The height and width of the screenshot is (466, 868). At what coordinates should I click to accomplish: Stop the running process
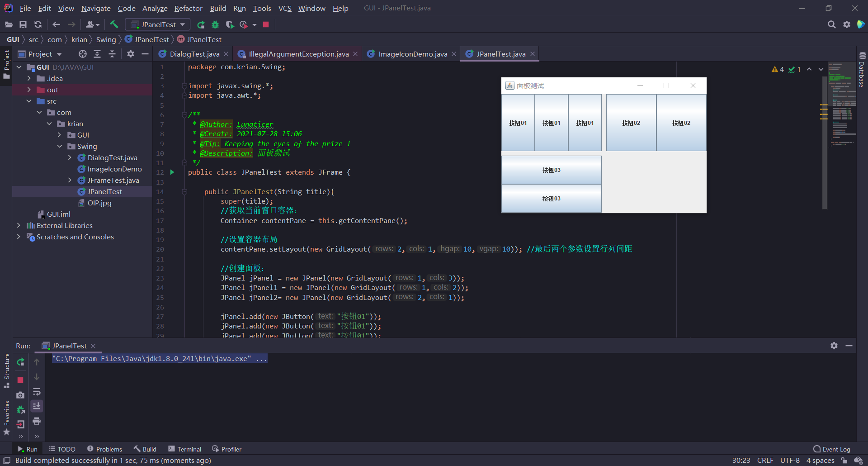[266, 24]
